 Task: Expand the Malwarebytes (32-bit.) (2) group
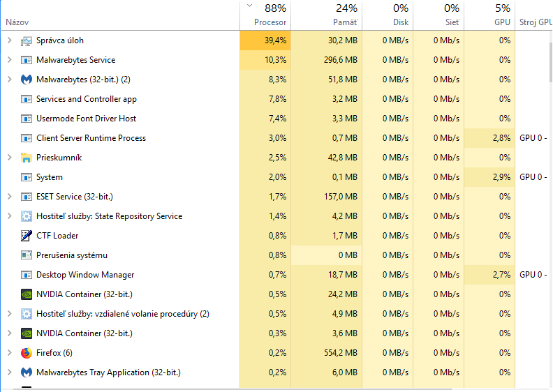10,80
